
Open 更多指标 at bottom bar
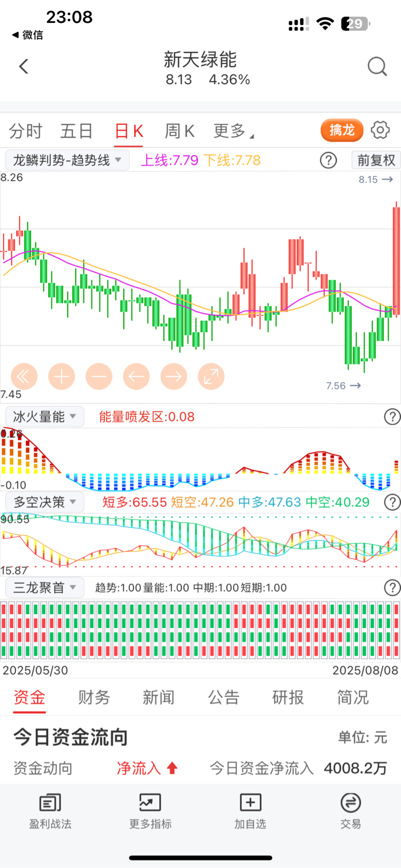[150, 811]
